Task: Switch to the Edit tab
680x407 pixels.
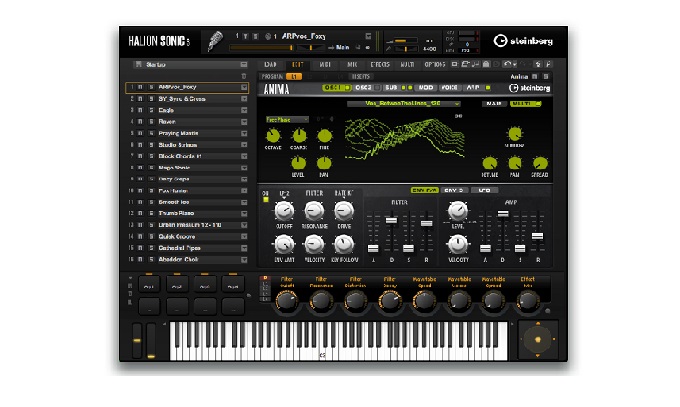Action: [298, 65]
